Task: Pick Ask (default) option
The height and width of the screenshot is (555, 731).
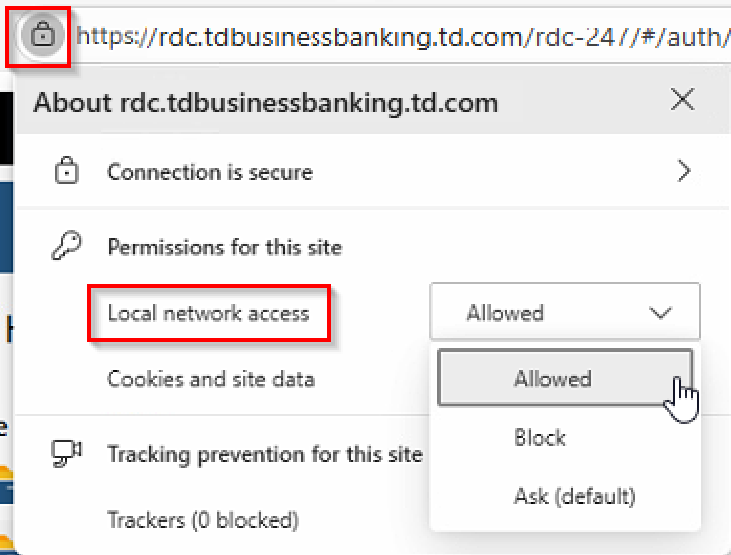Action: click(574, 495)
